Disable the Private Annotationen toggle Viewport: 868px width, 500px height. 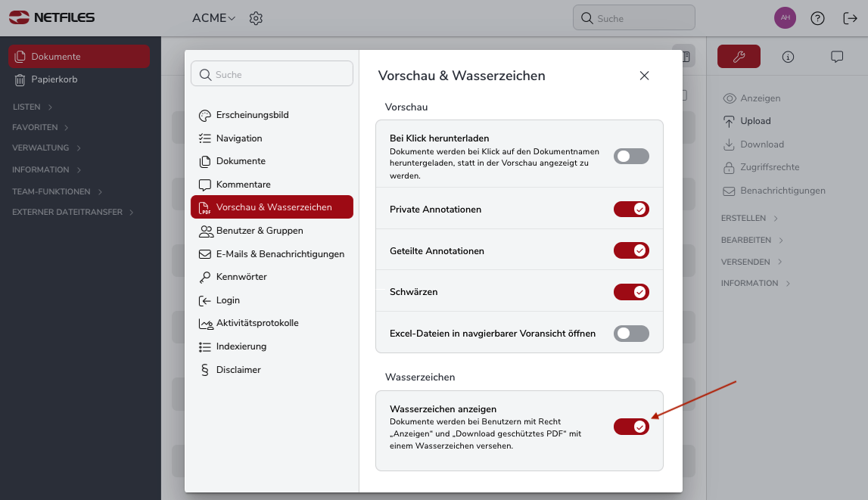[x=631, y=209]
